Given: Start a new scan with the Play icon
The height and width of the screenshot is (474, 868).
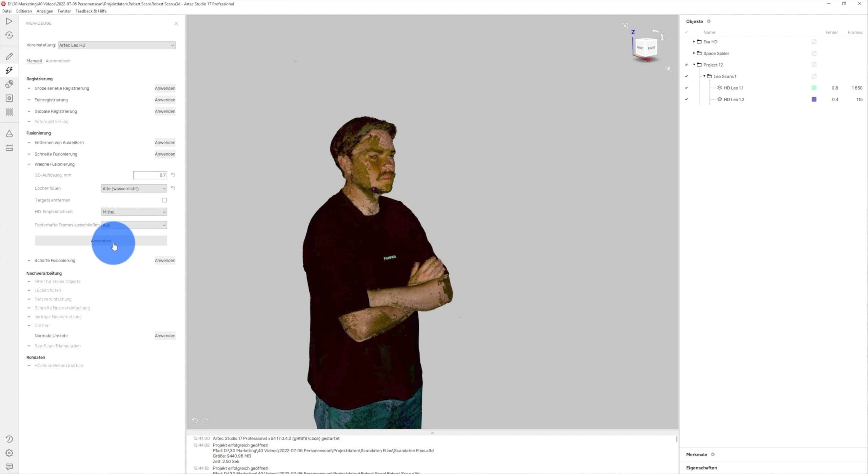Looking at the screenshot, I should [9, 21].
